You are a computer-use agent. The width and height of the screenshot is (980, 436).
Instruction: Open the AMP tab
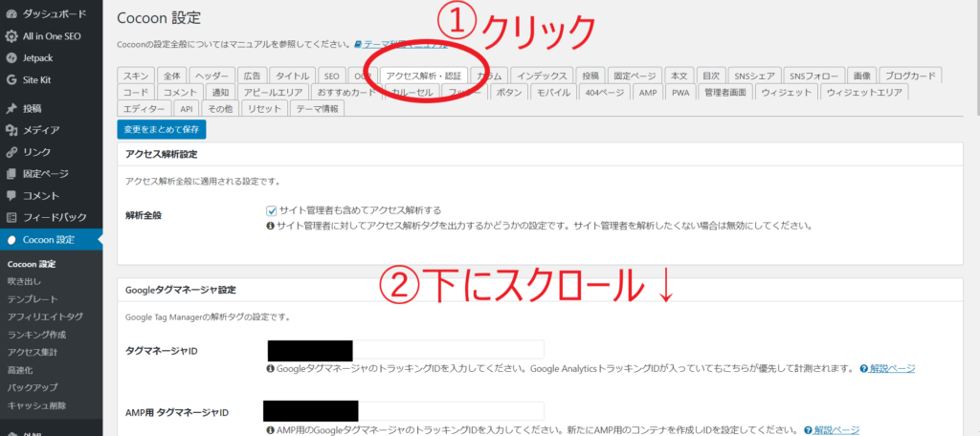[x=648, y=93]
